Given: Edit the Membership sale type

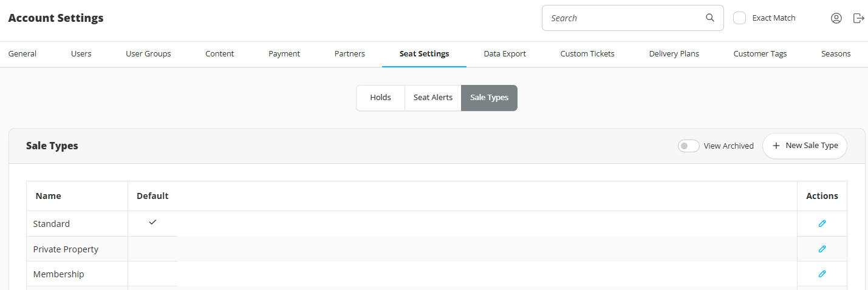Looking at the screenshot, I should (822, 274).
